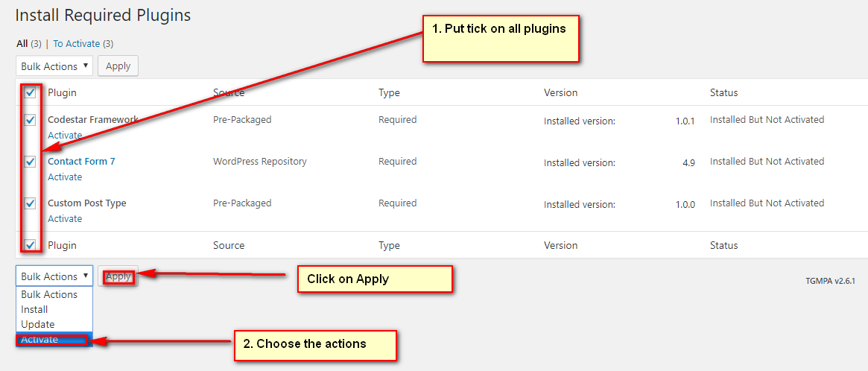Open the To Activate filter link

77,43
